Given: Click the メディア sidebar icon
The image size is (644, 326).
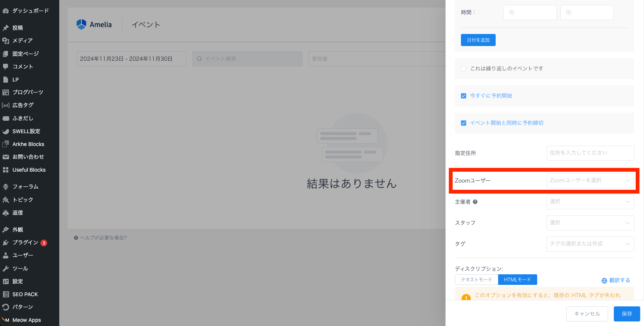Looking at the screenshot, I should point(6,41).
